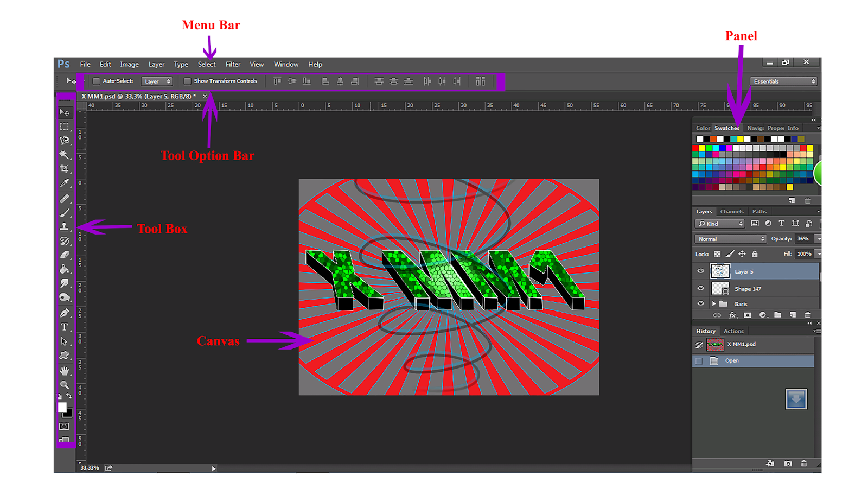Toggle Quick Mask mode
The height and width of the screenshot is (488, 868).
(65, 427)
